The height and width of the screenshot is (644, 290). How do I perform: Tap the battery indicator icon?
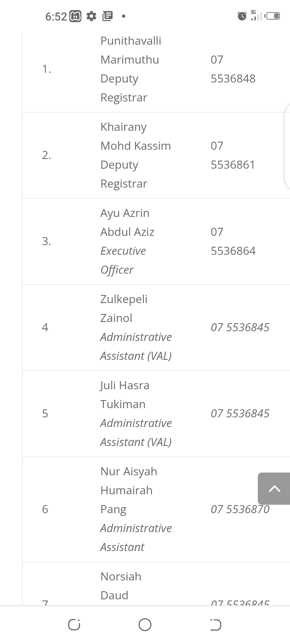pos(272,16)
